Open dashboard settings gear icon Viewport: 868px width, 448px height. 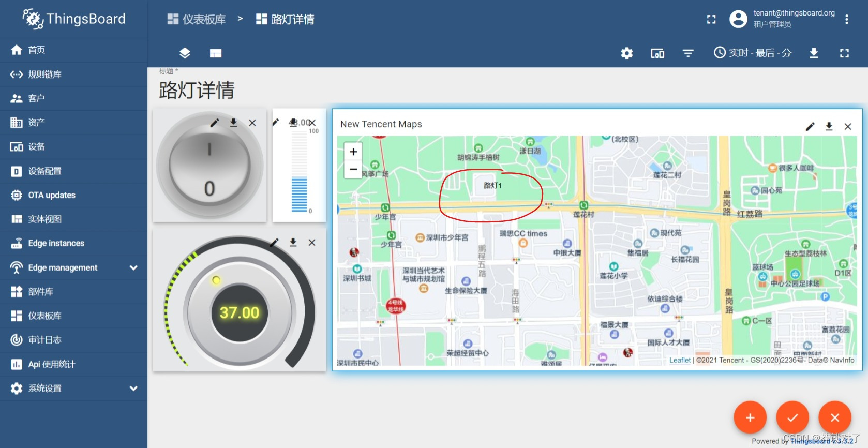point(627,53)
